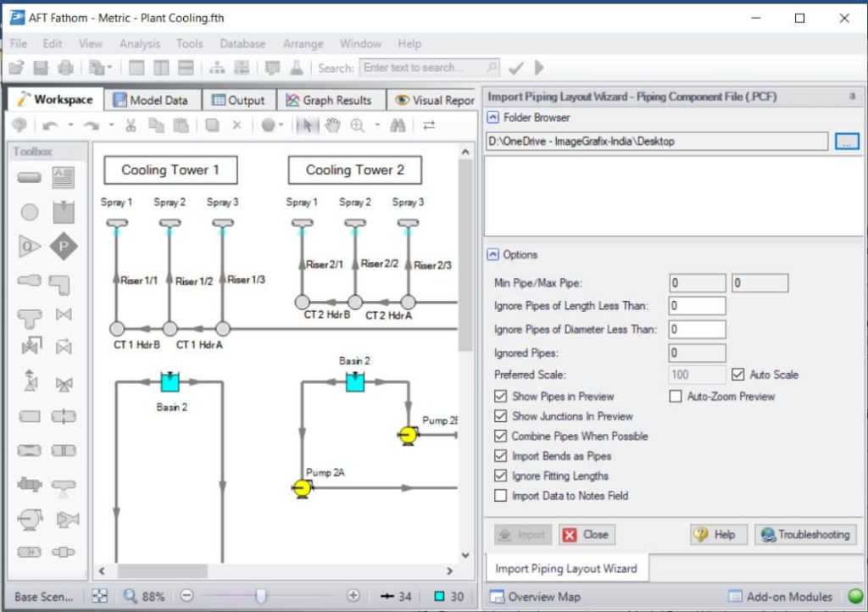Select the Reservoir junction tool
868x612 pixels.
coord(63,212)
